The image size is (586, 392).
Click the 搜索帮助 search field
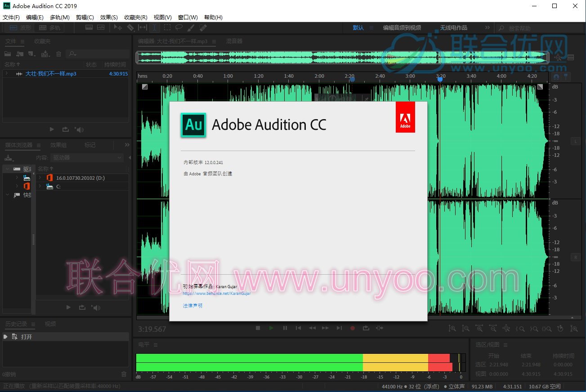click(x=539, y=28)
